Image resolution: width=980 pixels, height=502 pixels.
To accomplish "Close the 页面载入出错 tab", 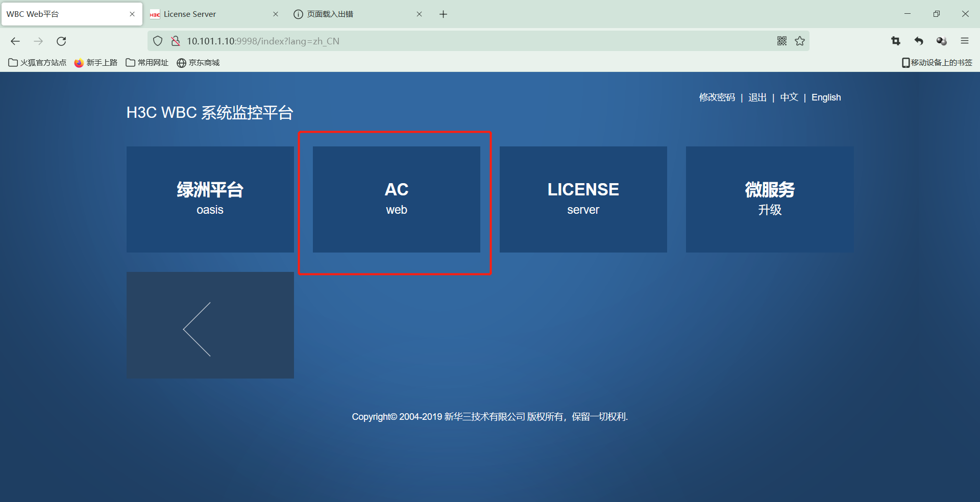I will (419, 14).
